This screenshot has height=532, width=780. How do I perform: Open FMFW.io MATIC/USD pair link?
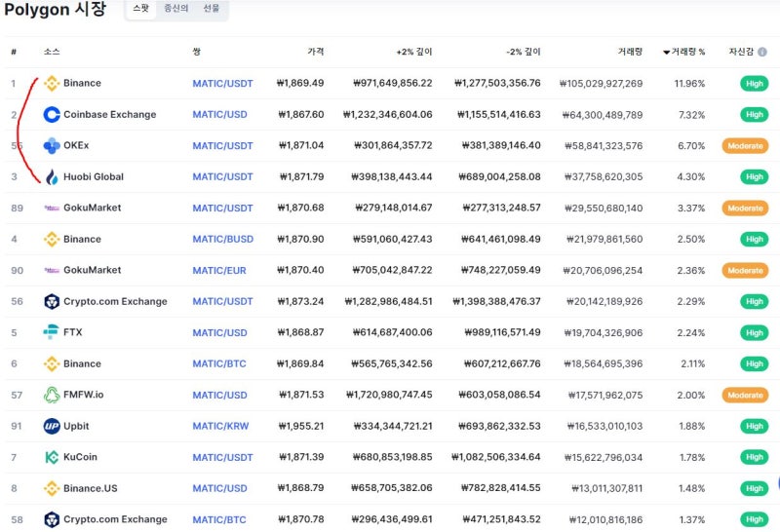click(219, 396)
